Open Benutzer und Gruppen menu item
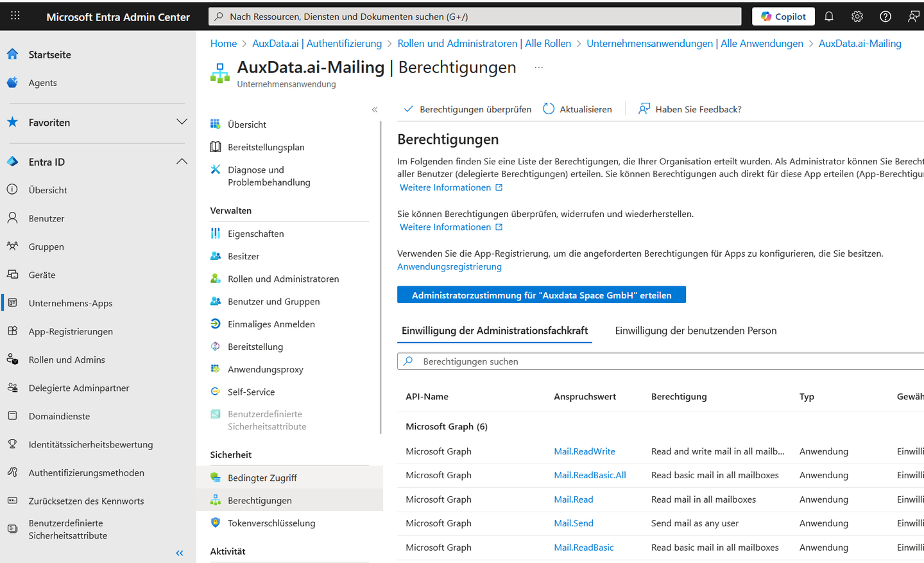 pos(273,301)
